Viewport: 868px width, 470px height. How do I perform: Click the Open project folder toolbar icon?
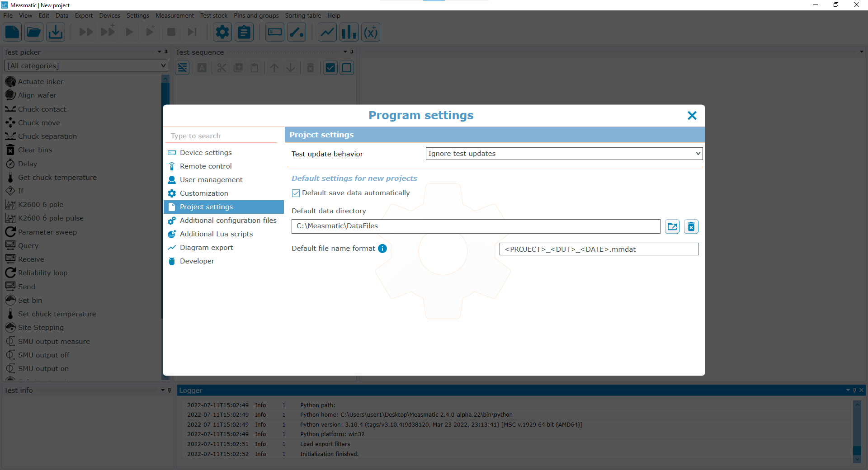pos(34,32)
